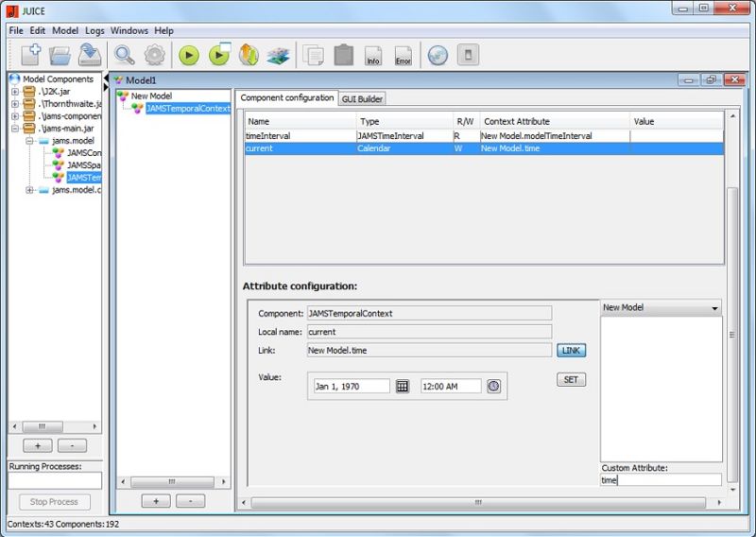Click the Save Model toolbar icon

coord(90,55)
